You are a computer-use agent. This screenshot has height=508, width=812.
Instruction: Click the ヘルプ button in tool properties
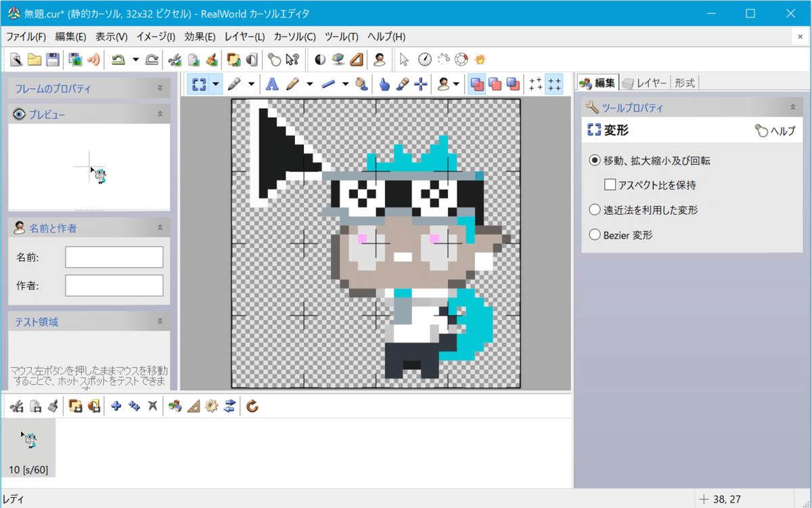775,131
